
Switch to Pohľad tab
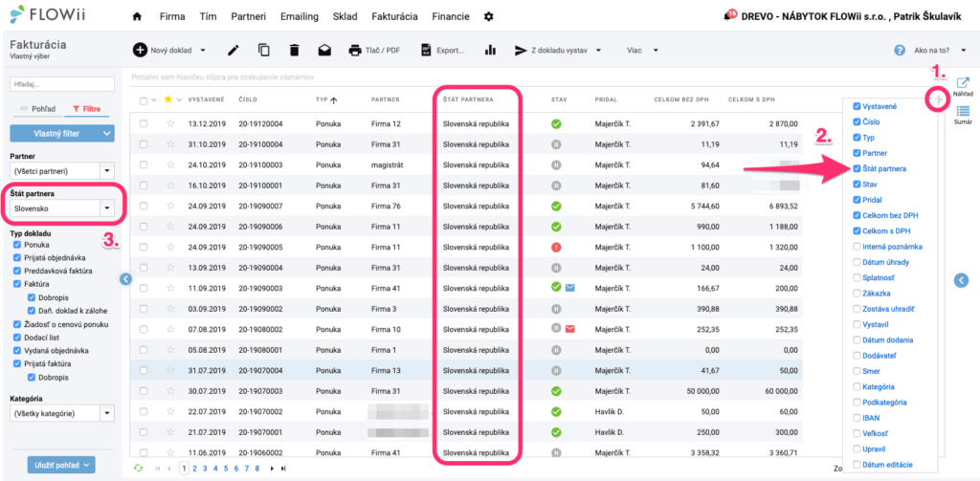pyautogui.click(x=38, y=109)
